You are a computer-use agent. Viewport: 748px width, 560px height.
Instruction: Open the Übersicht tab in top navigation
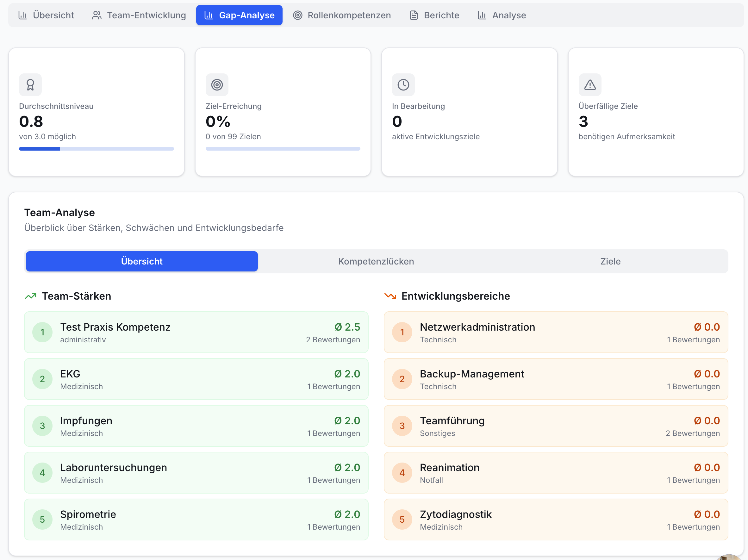pyautogui.click(x=46, y=15)
